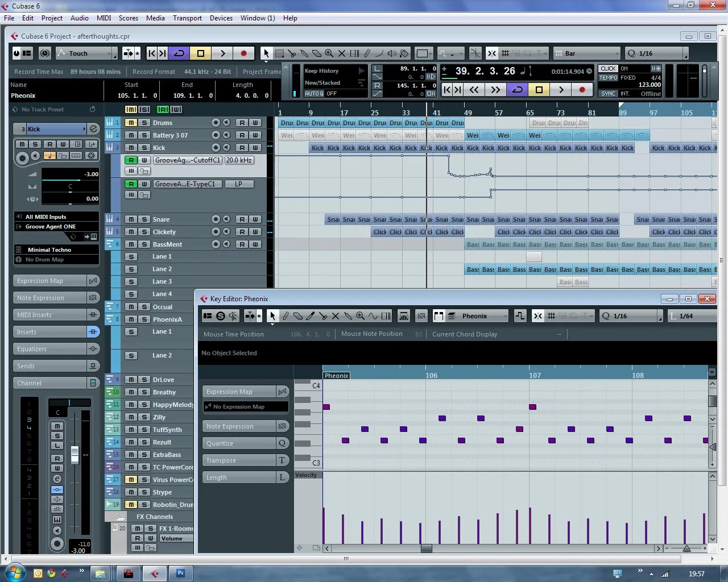This screenshot has width=728, height=582.
Task: Click the 123.000 tempo value field
Action: [650, 85]
